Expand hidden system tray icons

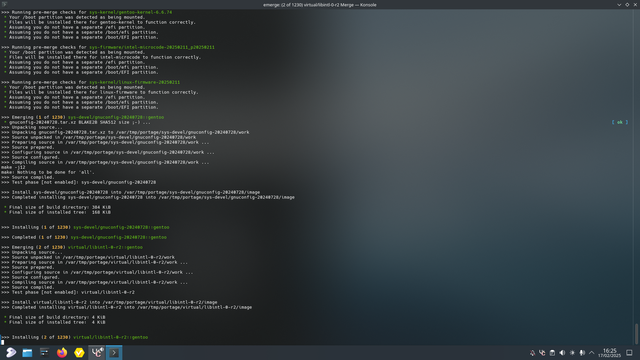[x=592, y=353]
